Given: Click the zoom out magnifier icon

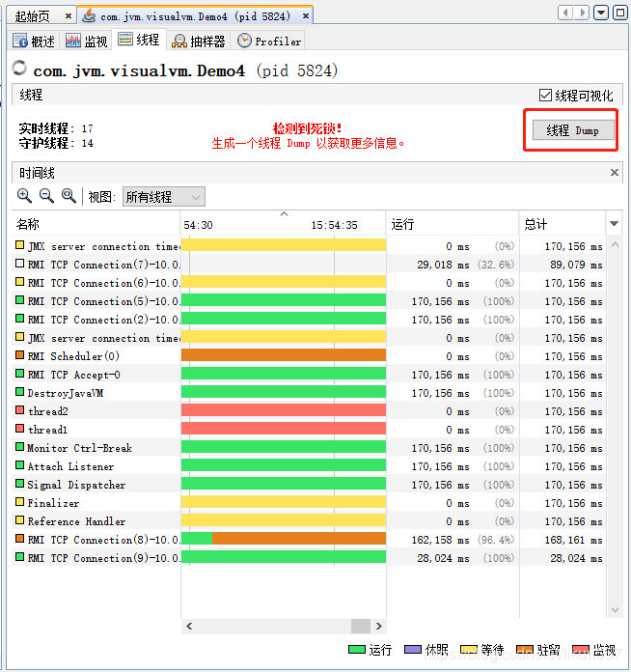Looking at the screenshot, I should pyautogui.click(x=46, y=196).
